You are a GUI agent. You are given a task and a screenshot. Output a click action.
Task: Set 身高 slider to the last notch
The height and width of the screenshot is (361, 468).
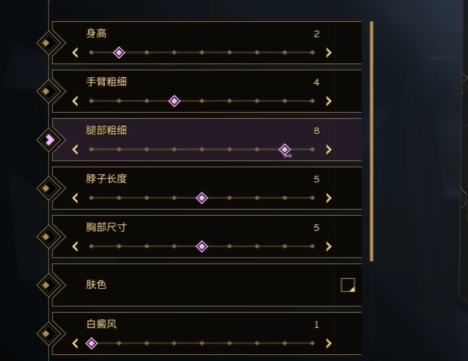(x=312, y=53)
